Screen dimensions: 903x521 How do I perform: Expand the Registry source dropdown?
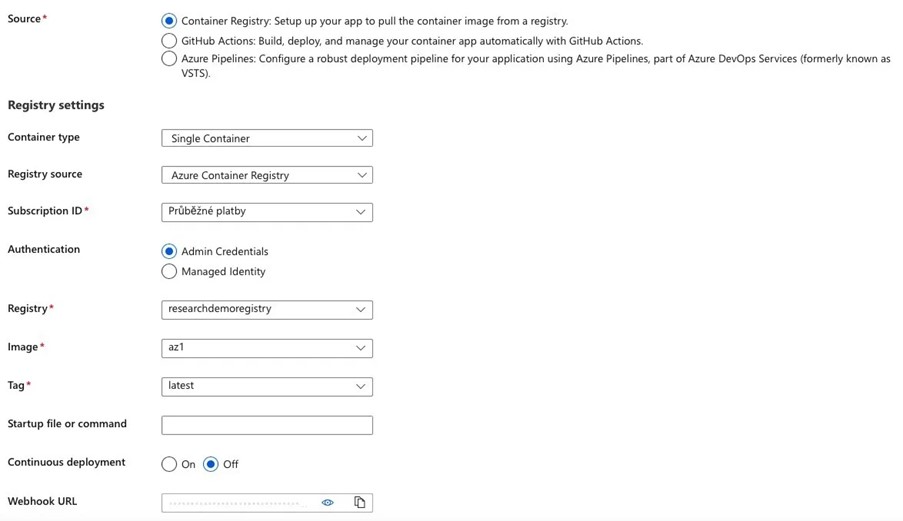266,175
